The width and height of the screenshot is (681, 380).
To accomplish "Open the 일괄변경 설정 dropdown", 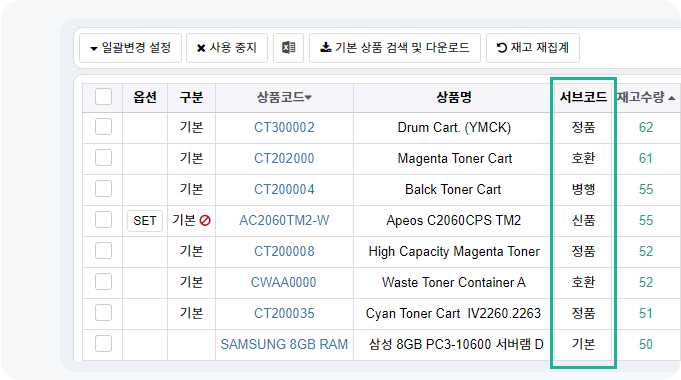I will pyautogui.click(x=130, y=48).
